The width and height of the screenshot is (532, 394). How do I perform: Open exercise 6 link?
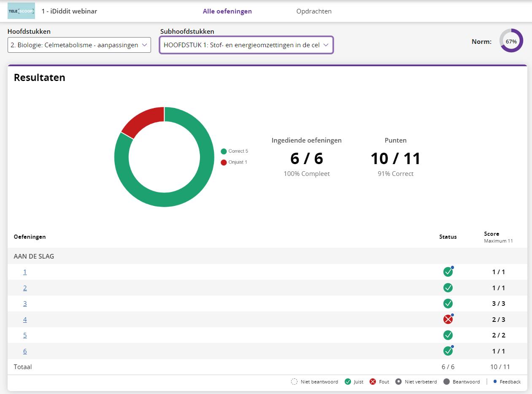coord(25,351)
